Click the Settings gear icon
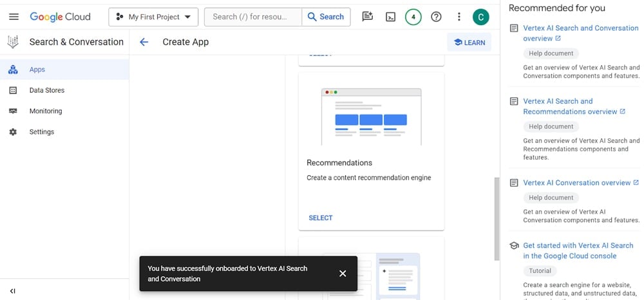 [x=13, y=132]
